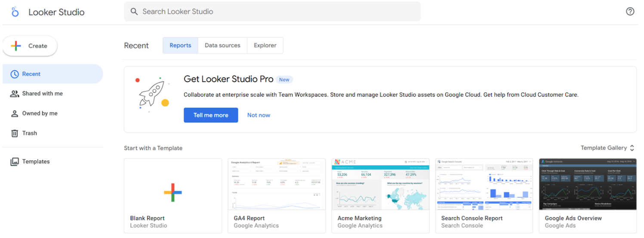
Task: Open Owned by me section
Action: (53, 113)
